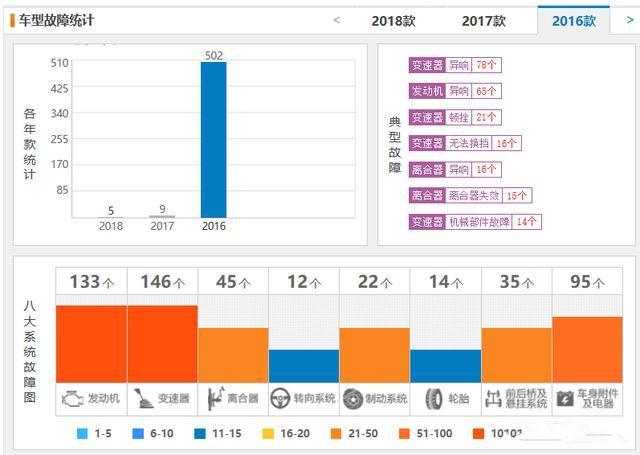The height and width of the screenshot is (455, 640).
Task: Click the 45个 clutch fault count
Action: (x=233, y=282)
